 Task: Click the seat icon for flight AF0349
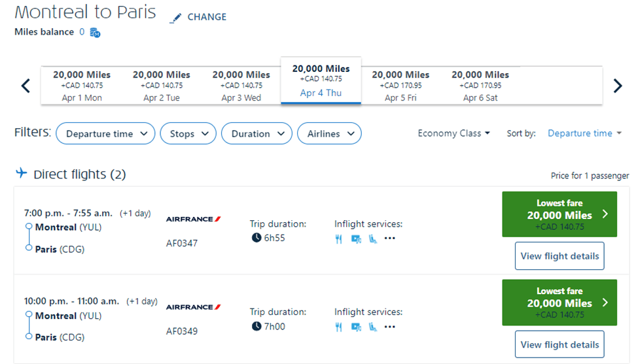372,327
